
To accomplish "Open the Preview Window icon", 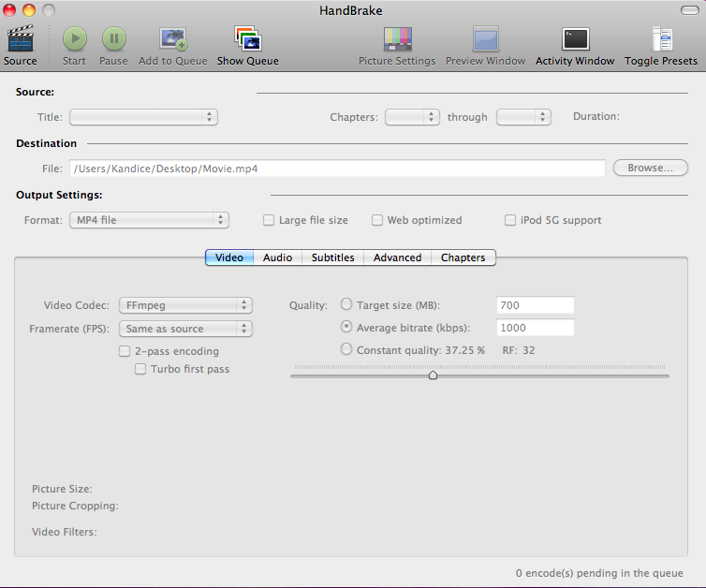I will 485,38.
